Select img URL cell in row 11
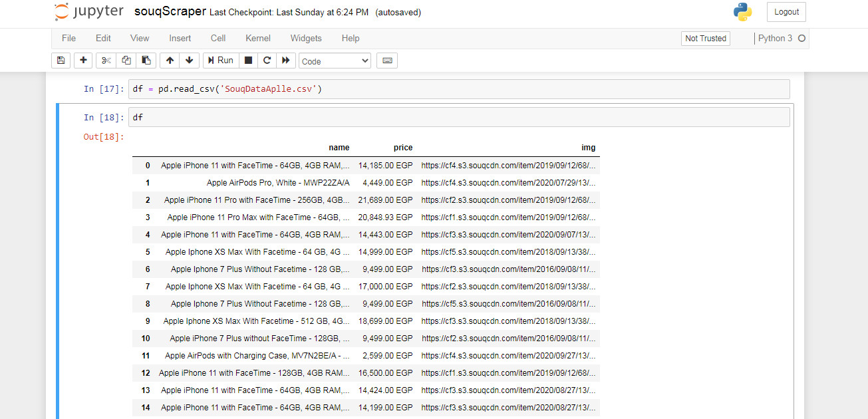The image size is (868, 419). tap(509, 356)
